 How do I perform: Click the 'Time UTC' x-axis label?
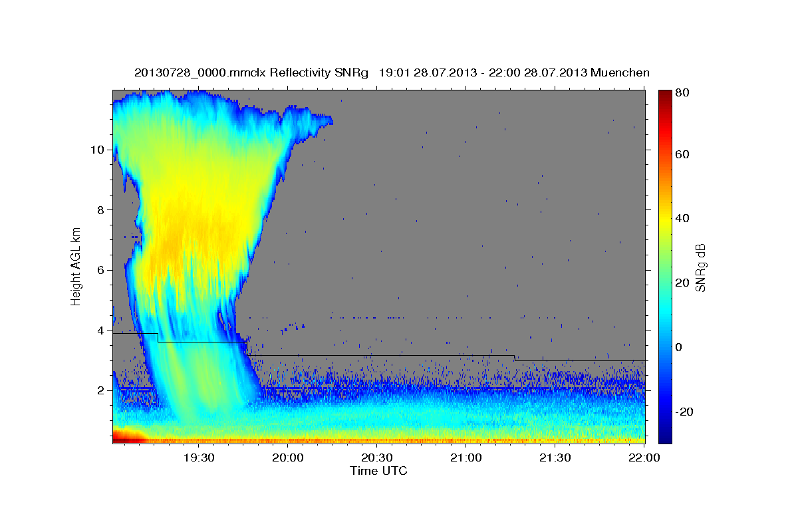pos(378,471)
